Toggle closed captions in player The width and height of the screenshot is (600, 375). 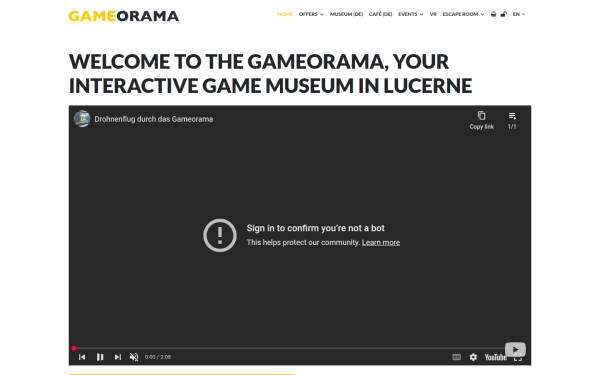point(457,357)
